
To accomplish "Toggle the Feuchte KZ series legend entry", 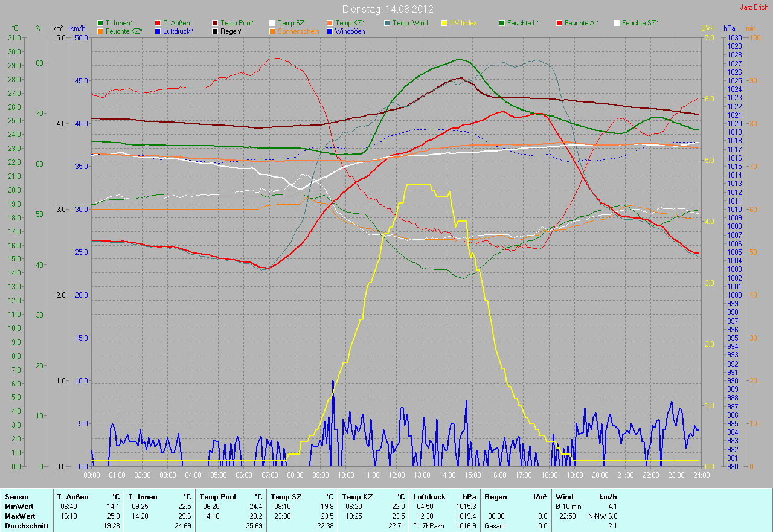I will (123, 31).
